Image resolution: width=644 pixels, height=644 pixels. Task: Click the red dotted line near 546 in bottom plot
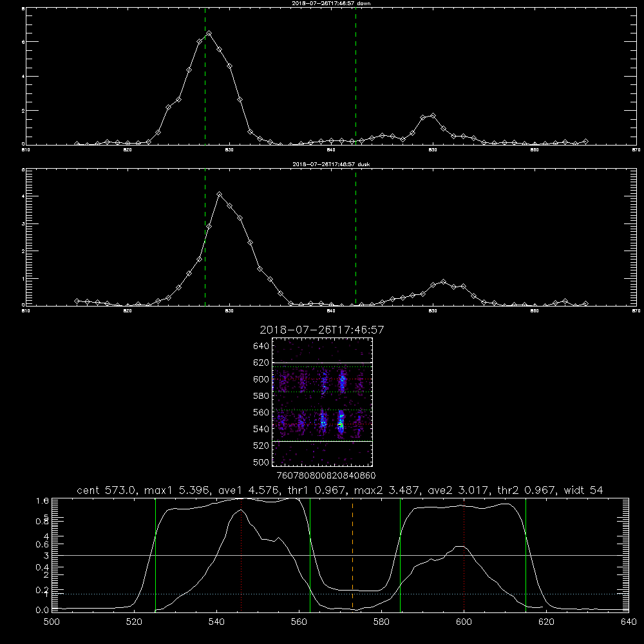pos(241,554)
